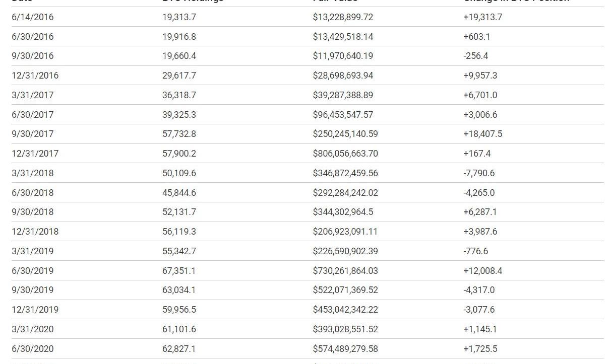Select fair value $453,042,342.22
This screenshot has height=364, width=612.
click(345, 310)
